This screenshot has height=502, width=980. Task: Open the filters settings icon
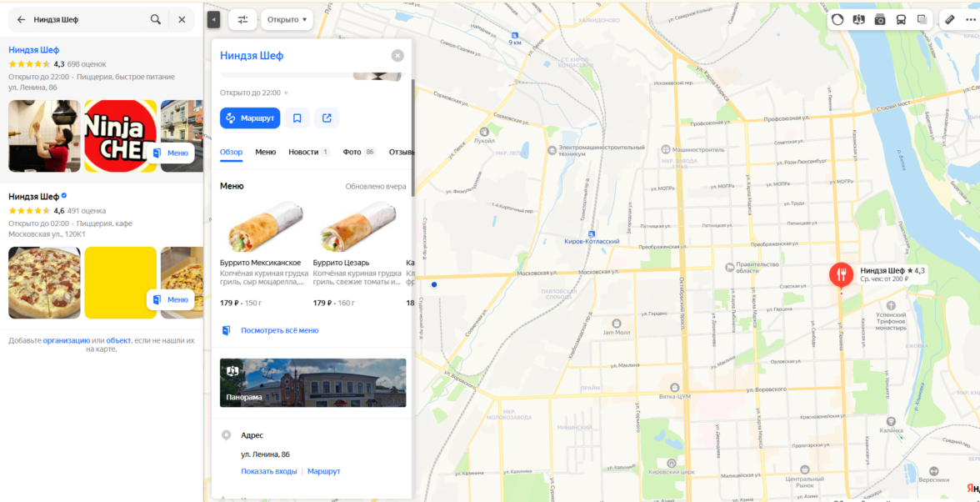(242, 19)
